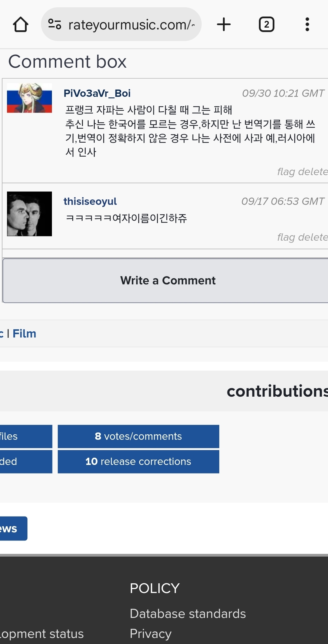The width and height of the screenshot is (328, 644).
Task: Open thisiseoyul's avatar image
Action: coord(29,214)
